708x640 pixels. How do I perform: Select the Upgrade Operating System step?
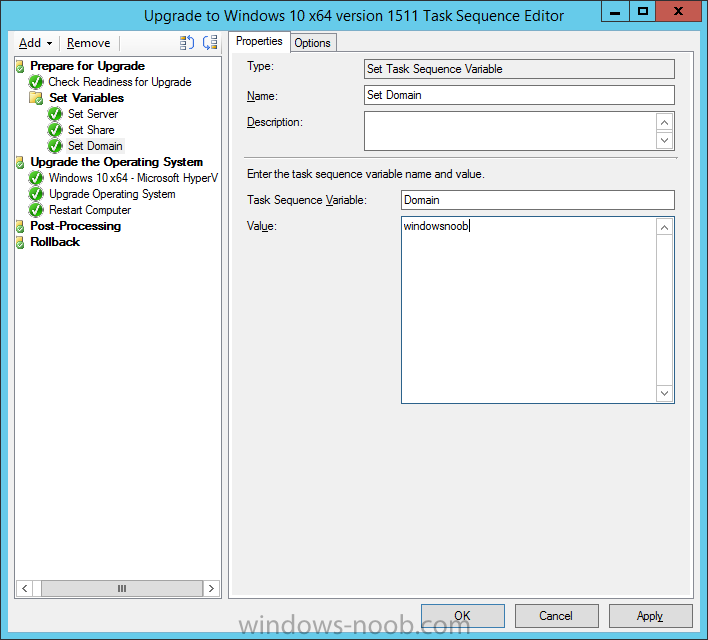112,194
